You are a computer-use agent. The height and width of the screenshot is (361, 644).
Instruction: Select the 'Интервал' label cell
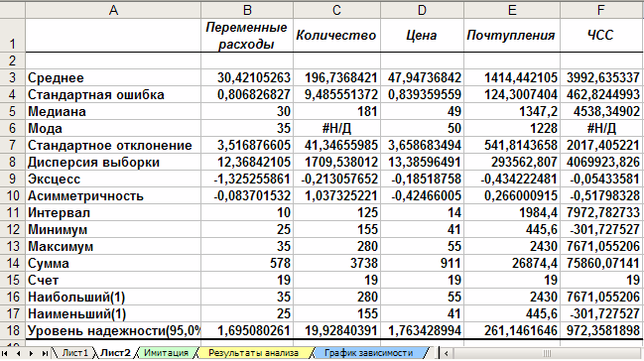(113, 212)
